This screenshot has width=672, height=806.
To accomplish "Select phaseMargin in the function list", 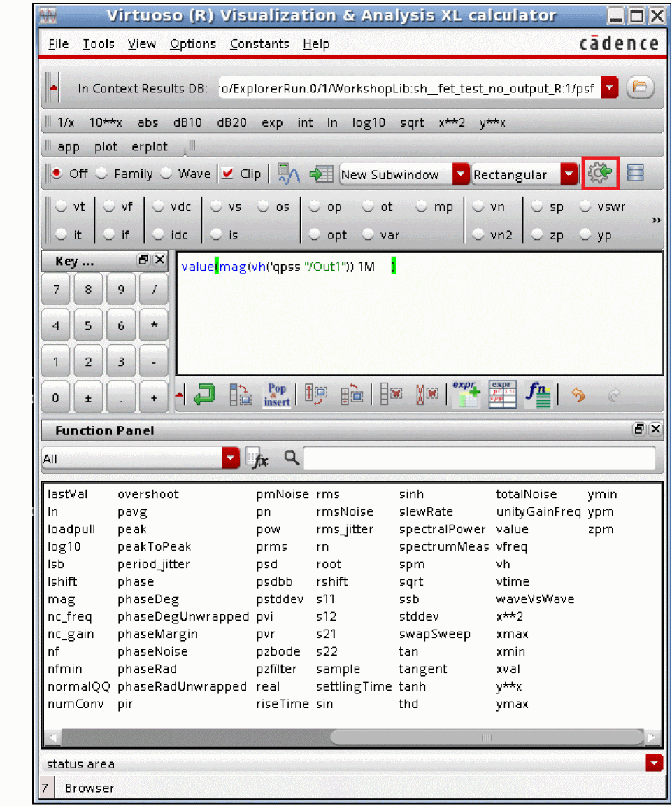I will [x=157, y=634].
